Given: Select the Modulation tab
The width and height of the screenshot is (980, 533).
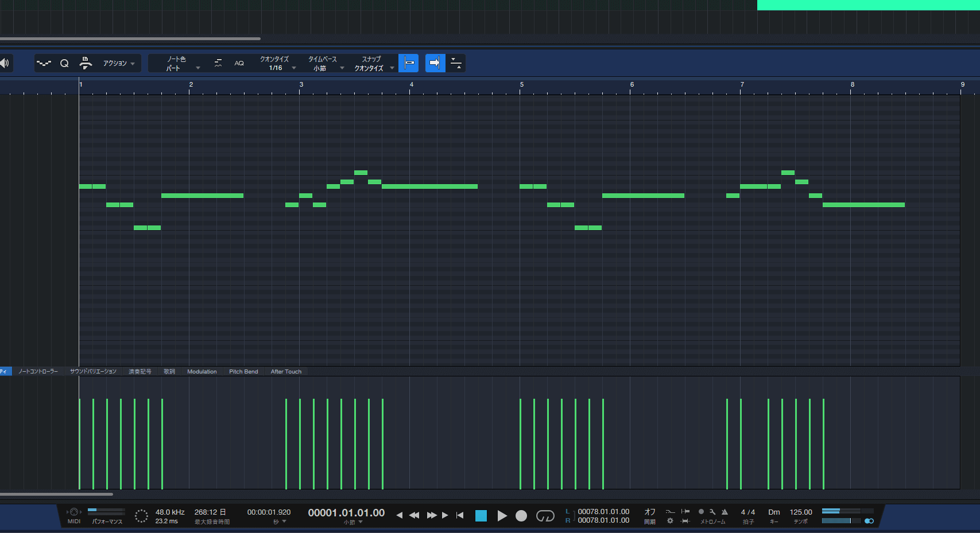Looking at the screenshot, I should coord(202,371).
